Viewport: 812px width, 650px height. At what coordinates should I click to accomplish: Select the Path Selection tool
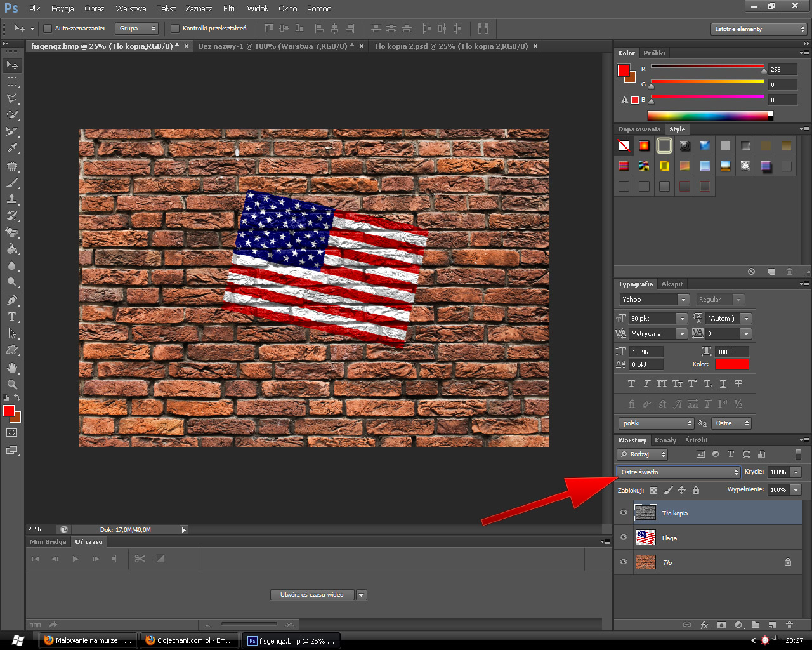[x=12, y=333]
